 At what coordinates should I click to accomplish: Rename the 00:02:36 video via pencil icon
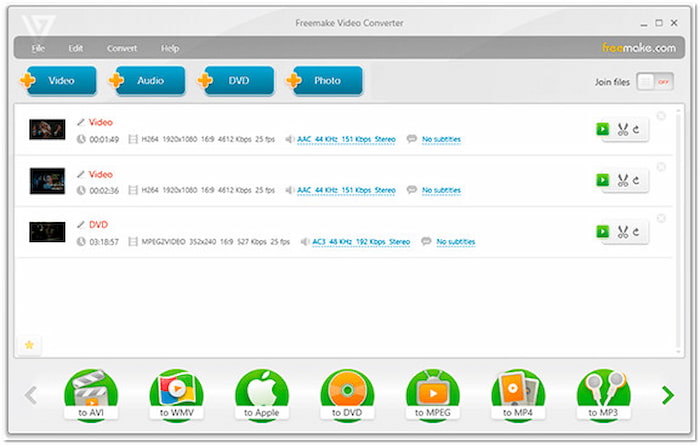(81, 174)
